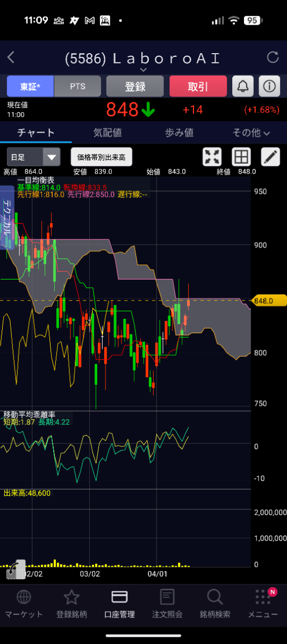Tap the 価格帯別出来高 button

coord(102,157)
